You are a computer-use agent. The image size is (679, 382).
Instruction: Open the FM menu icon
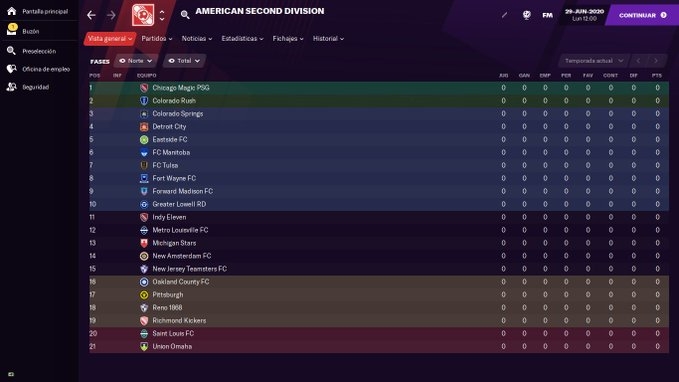tap(547, 15)
